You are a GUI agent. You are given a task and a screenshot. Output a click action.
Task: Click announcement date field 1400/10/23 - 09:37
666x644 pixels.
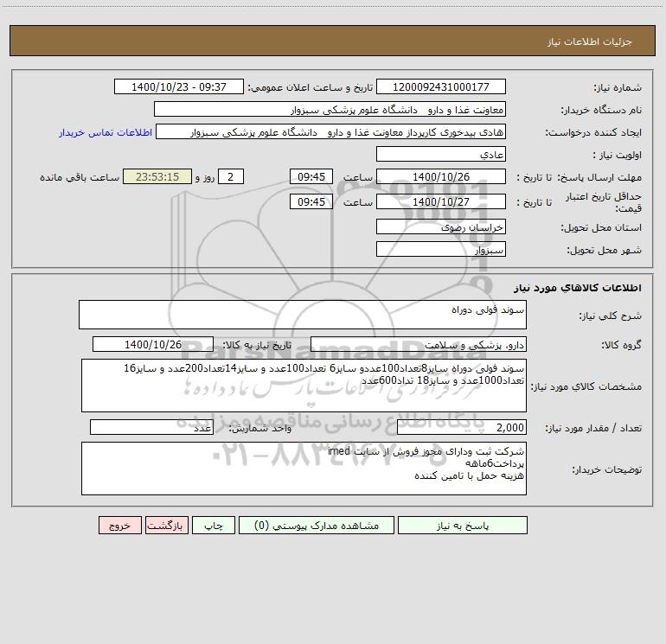(179, 87)
